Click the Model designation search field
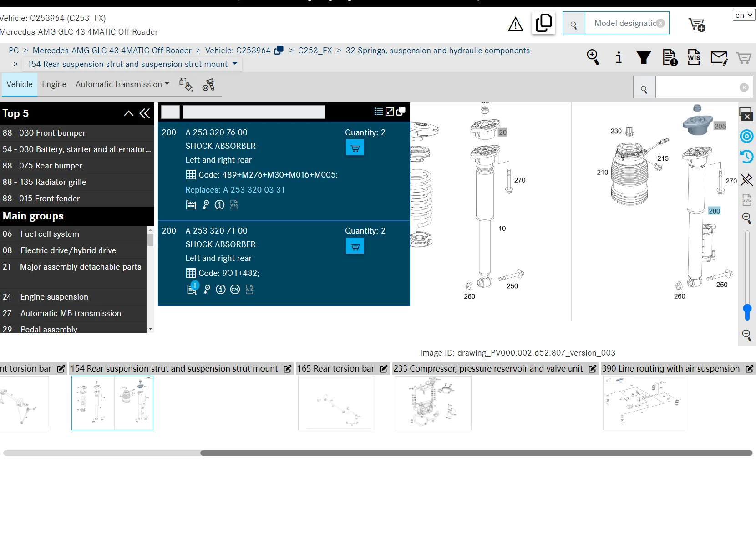Viewport: 756px width, 550px height. (627, 23)
